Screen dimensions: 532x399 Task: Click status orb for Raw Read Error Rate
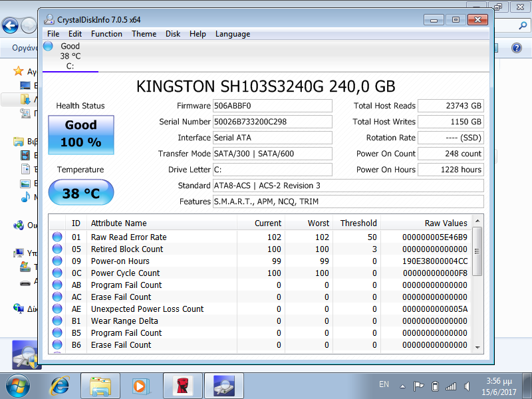tap(57, 237)
